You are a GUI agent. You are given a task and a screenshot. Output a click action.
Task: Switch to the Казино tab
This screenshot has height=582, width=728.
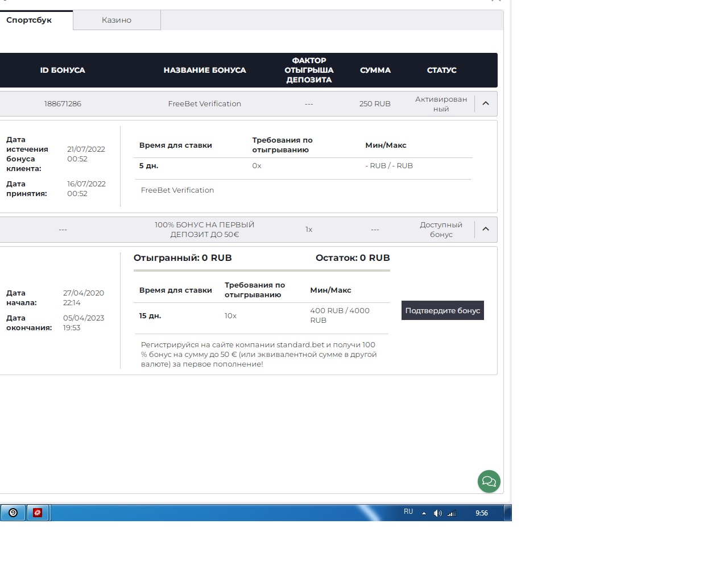(117, 20)
